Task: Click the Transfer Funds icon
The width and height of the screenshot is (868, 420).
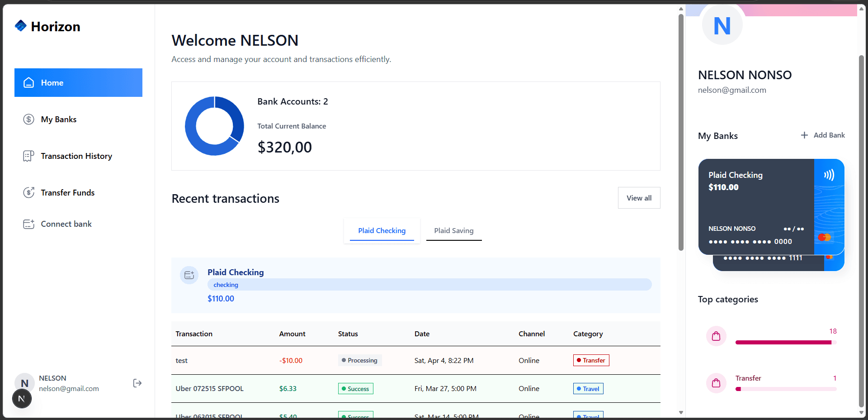Action: (x=29, y=193)
